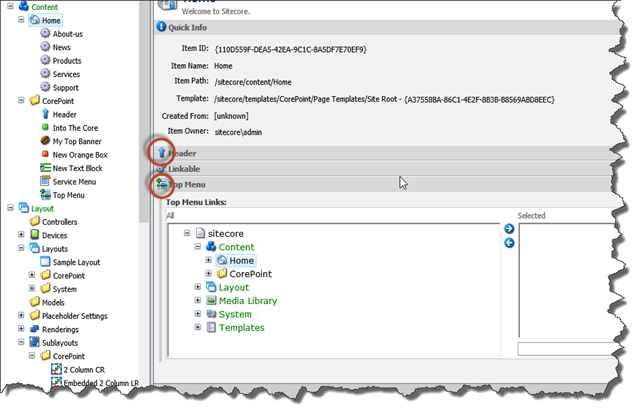This screenshot has width=640, height=415.
Task: Collapse the Sublayouts node
Action: (21, 342)
